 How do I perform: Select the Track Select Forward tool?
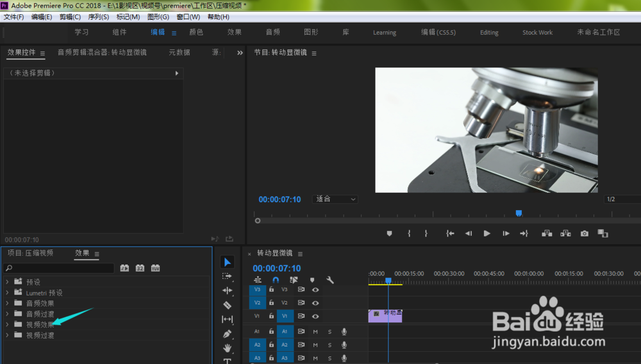pyautogui.click(x=227, y=277)
